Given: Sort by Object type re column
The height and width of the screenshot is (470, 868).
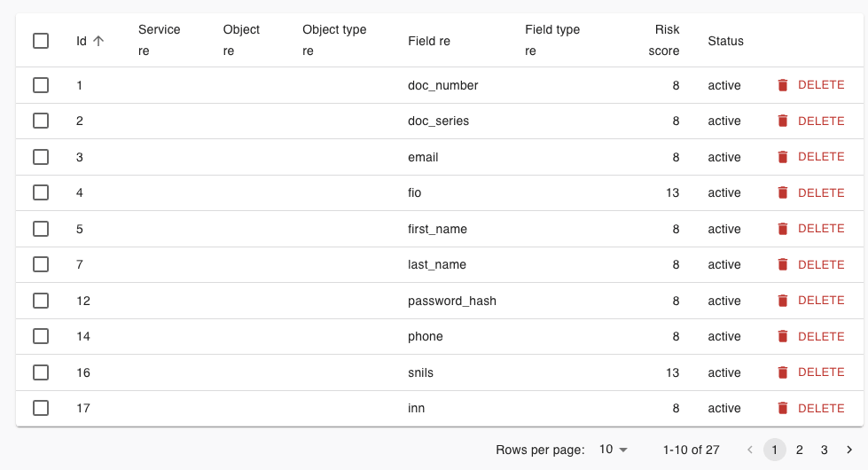Looking at the screenshot, I should (x=334, y=41).
